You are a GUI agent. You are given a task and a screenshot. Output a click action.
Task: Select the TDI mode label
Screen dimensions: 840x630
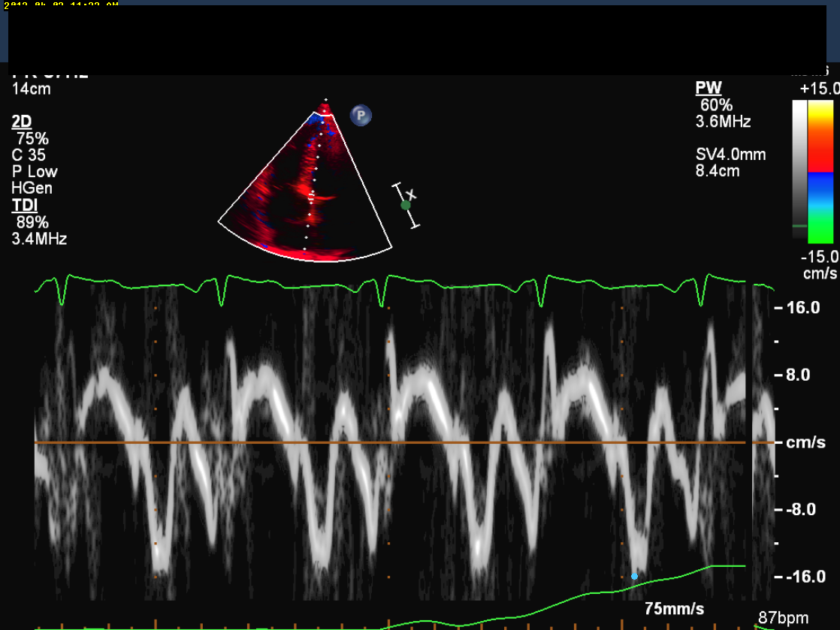24,206
